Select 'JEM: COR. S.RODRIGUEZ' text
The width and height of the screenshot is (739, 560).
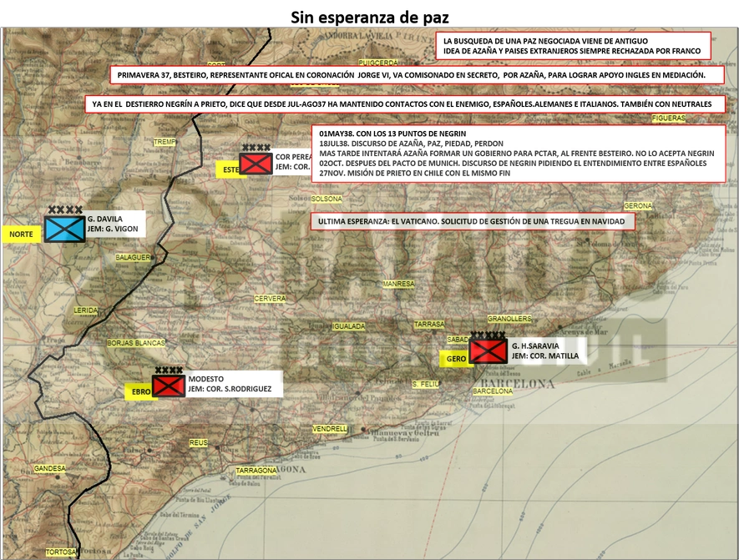click(230, 389)
